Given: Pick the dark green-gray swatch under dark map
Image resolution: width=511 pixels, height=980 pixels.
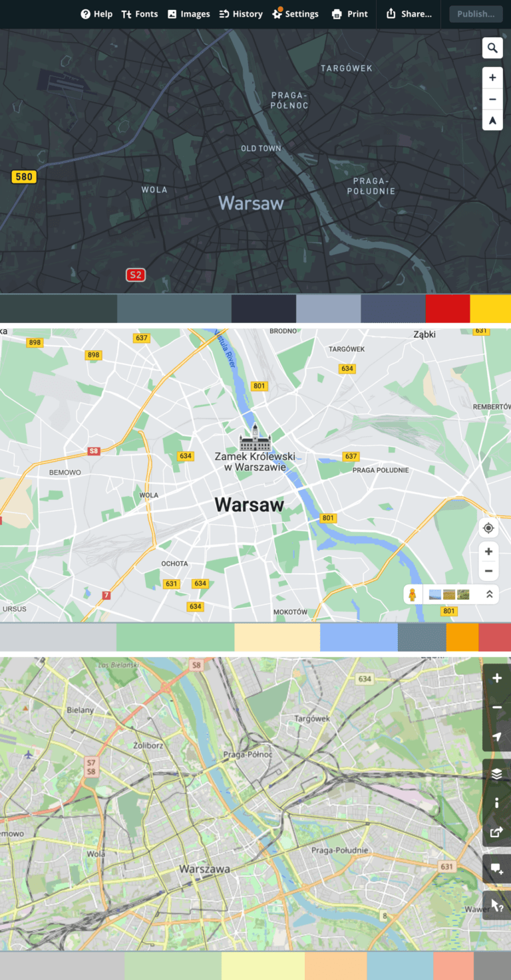Looking at the screenshot, I should (x=59, y=309).
